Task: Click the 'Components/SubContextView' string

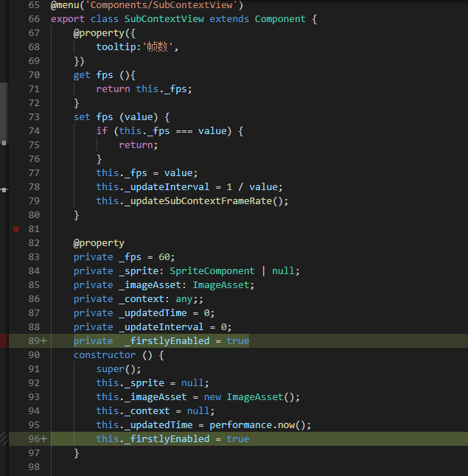Action: [161, 5]
